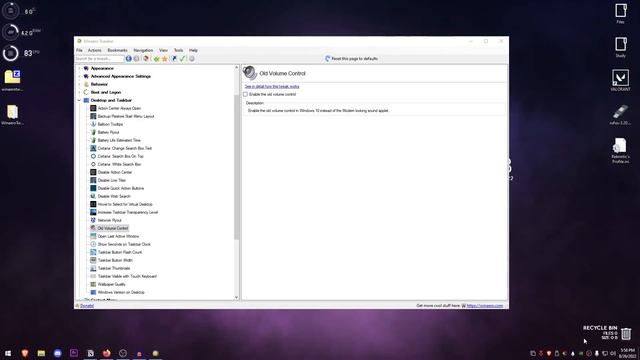The image size is (640, 360).
Task: Click the Donate! link
Action: click(87, 306)
